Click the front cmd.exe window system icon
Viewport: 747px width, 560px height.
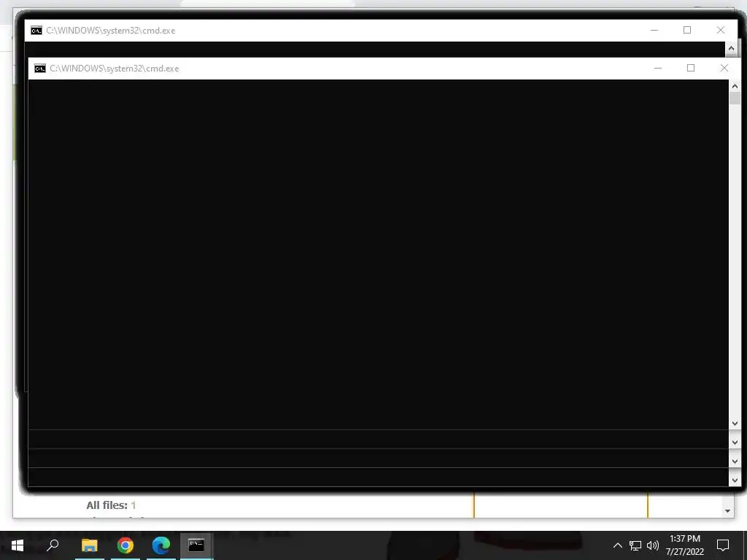coord(40,69)
